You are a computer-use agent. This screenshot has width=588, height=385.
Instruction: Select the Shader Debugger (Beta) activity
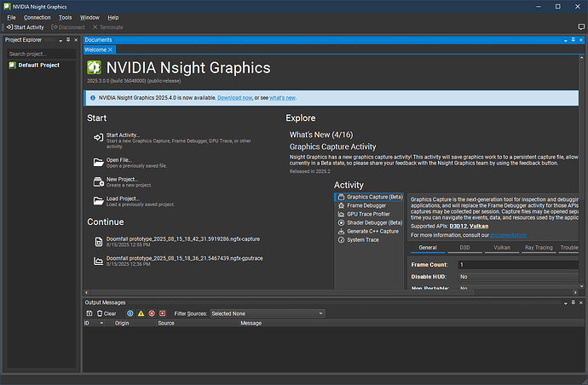(x=374, y=222)
